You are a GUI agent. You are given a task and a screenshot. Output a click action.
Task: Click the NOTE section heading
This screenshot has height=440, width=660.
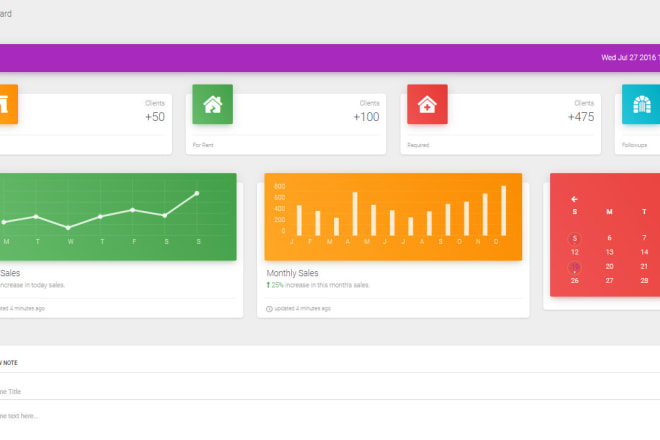(9, 363)
